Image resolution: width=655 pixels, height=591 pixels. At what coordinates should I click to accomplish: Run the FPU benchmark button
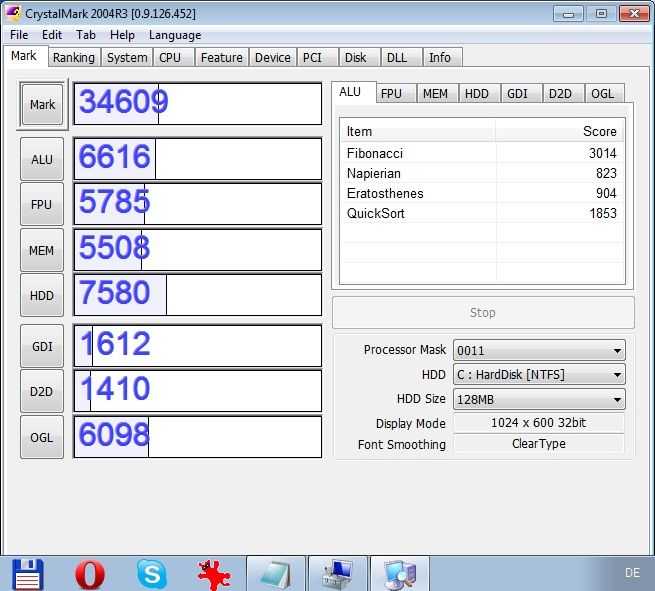(42, 204)
